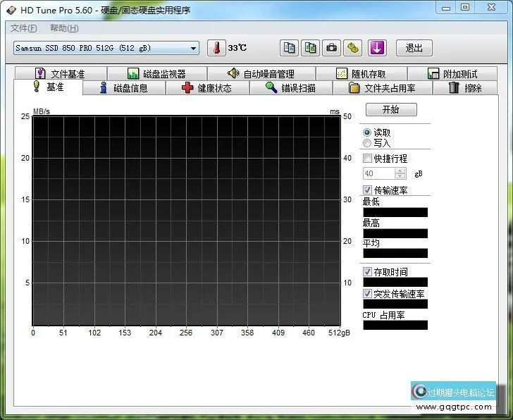Click the 退出 button
513x420 pixels.
pos(414,48)
